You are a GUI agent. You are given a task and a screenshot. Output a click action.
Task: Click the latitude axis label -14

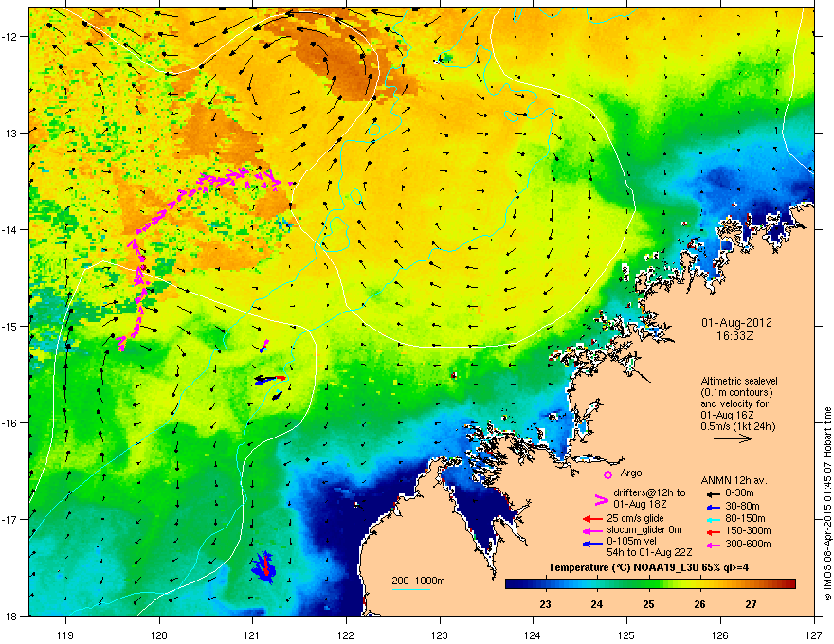pos(10,229)
